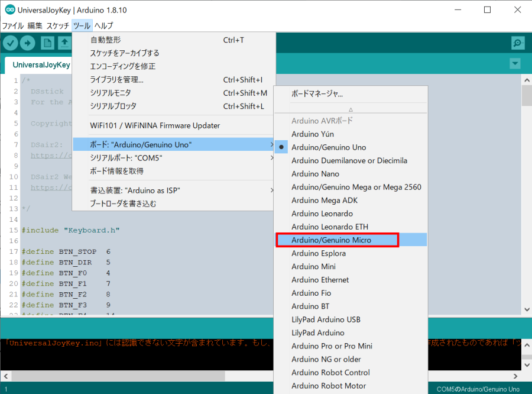
Task: Open the スケッチ menu
Action: 58,25
